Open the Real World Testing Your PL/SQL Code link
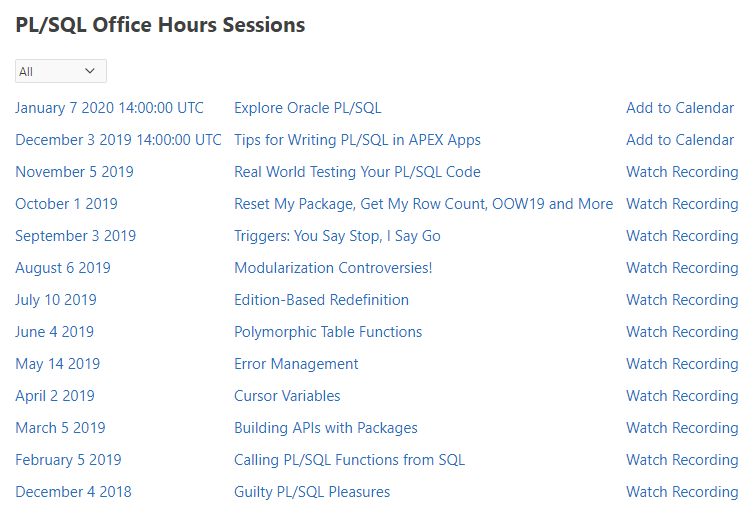750x505 pixels. (x=357, y=172)
